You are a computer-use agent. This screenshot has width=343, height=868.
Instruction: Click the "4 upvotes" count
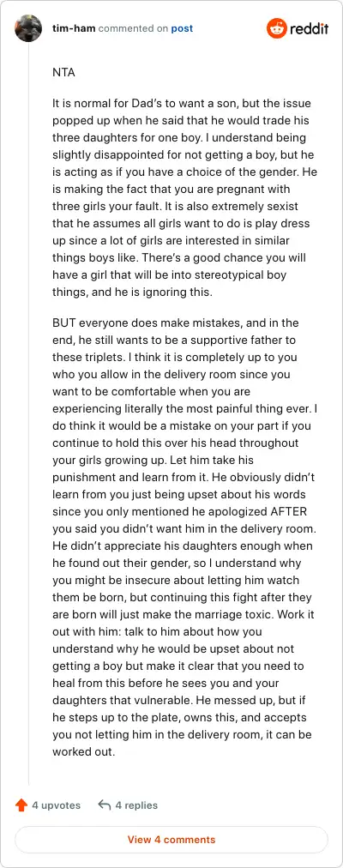point(56,805)
